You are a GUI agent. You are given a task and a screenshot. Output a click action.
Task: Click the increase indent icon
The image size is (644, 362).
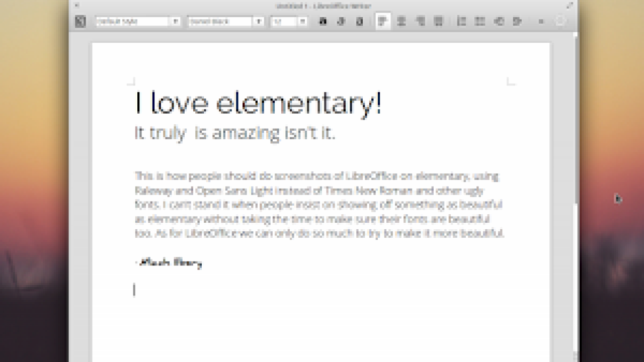[x=517, y=22]
